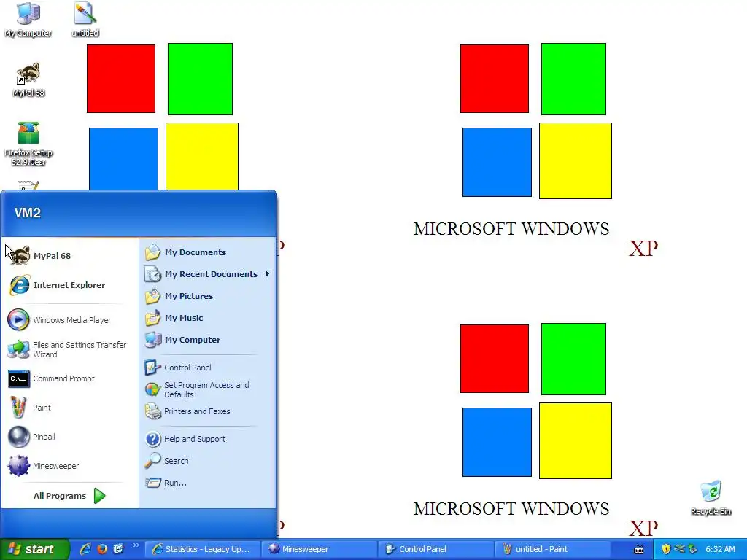Switch to untitled - Paint taskbar window
Image resolution: width=747 pixels, height=560 pixels.
tap(551, 549)
